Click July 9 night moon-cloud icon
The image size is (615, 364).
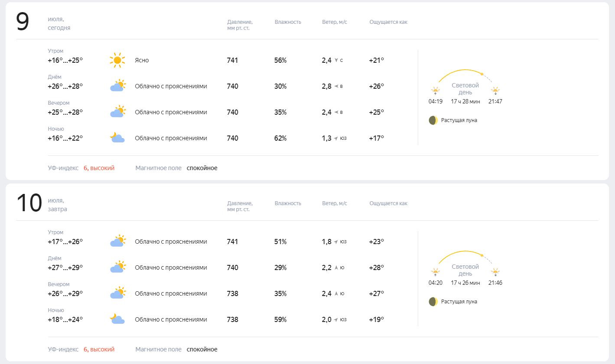[117, 138]
